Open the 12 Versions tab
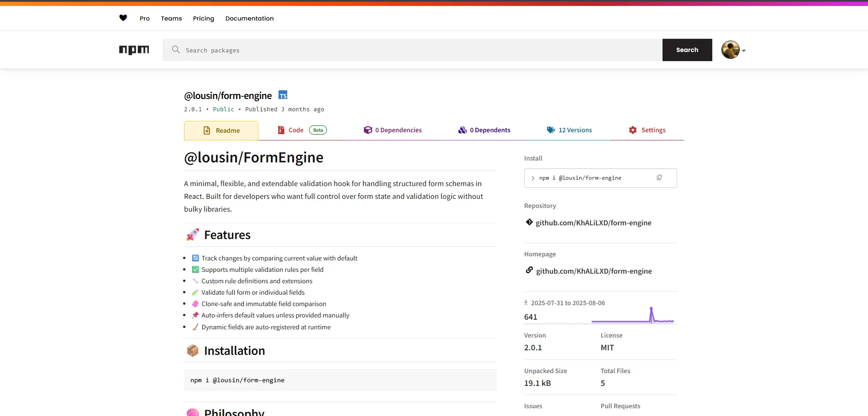The height and width of the screenshot is (416, 868). (569, 130)
